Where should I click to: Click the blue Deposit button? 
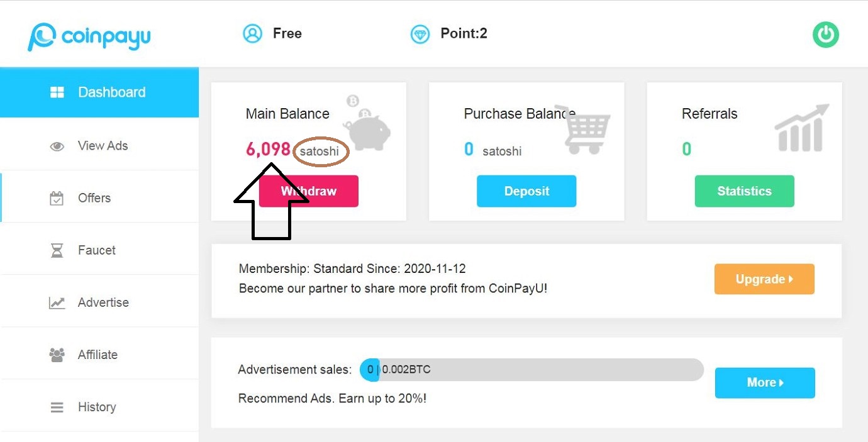click(x=526, y=191)
